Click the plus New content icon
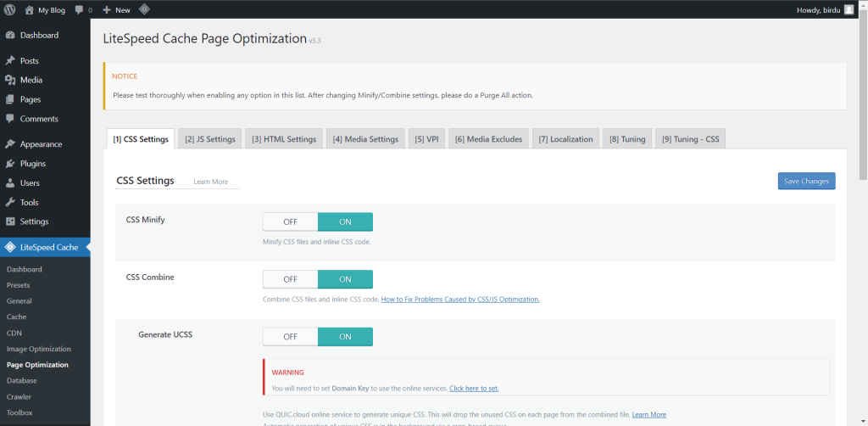Screen dimensions: 868x426 coord(107,9)
